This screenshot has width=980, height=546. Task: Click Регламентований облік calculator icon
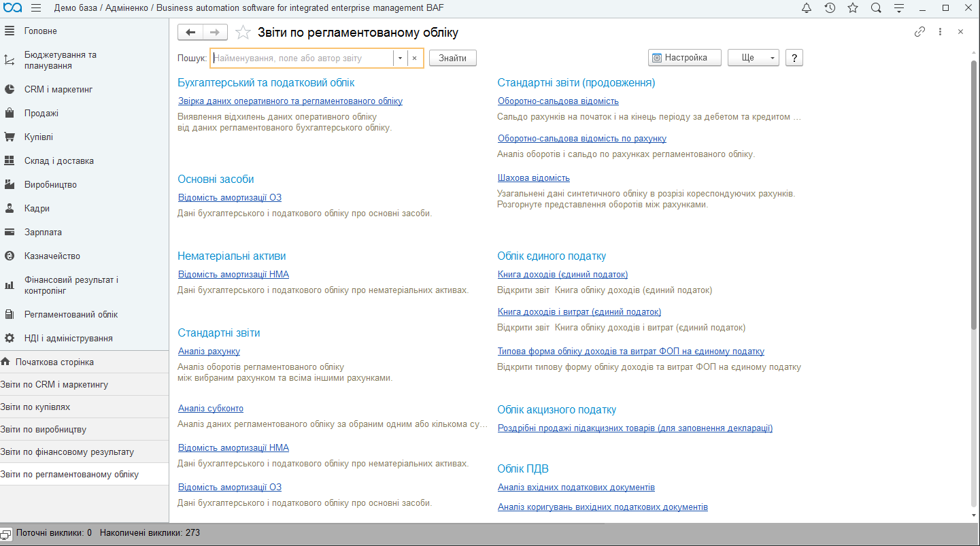coord(10,314)
